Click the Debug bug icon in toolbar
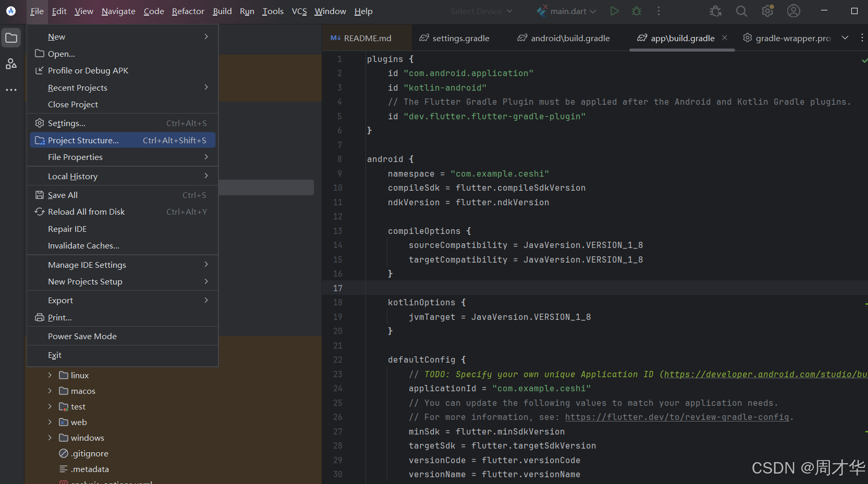Viewport: 868px width, 484px height. point(637,11)
